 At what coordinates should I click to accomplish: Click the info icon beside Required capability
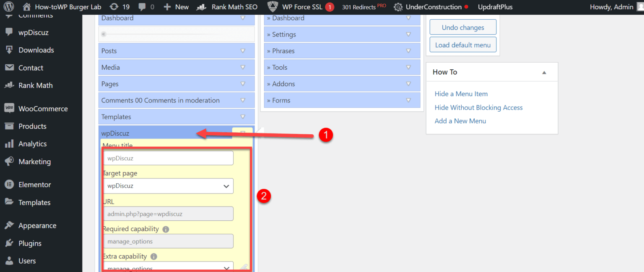(x=165, y=229)
